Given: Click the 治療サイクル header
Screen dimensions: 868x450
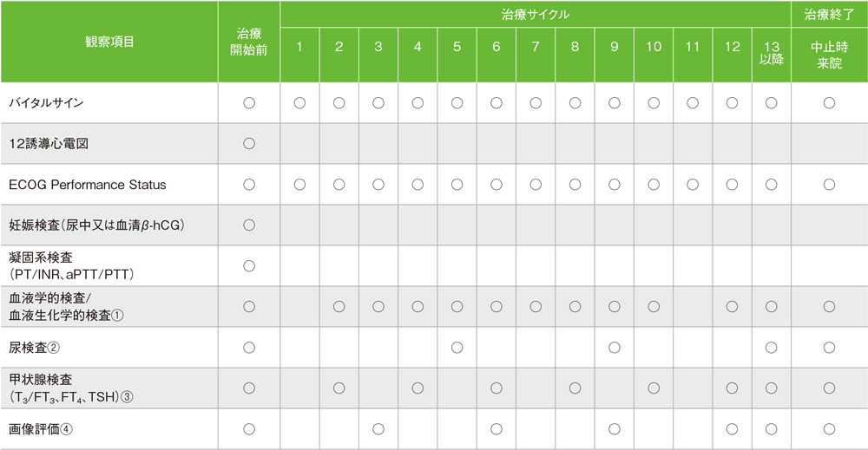Looking at the screenshot, I should (535, 15).
